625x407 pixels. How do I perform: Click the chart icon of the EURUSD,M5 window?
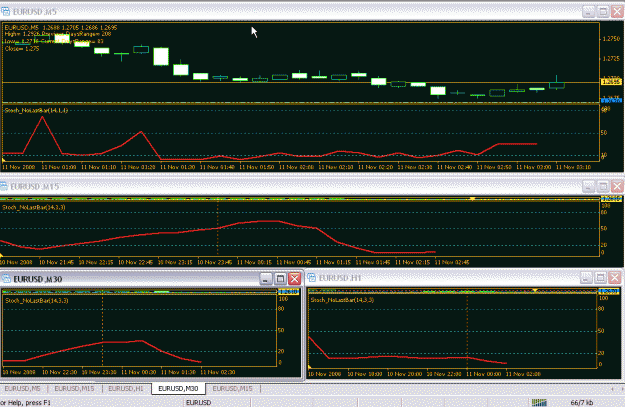click(x=6, y=12)
